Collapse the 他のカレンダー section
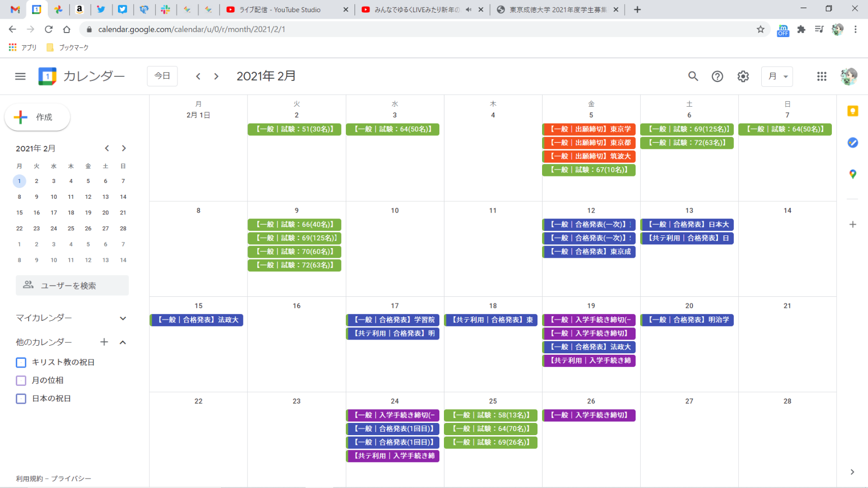The image size is (868, 488). [x=123, y=342]
